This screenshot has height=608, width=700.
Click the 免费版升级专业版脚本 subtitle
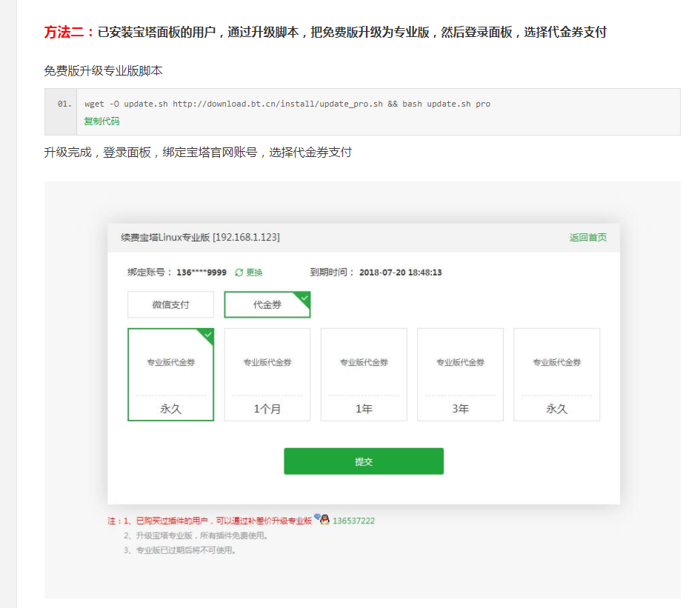coord(103,70)
